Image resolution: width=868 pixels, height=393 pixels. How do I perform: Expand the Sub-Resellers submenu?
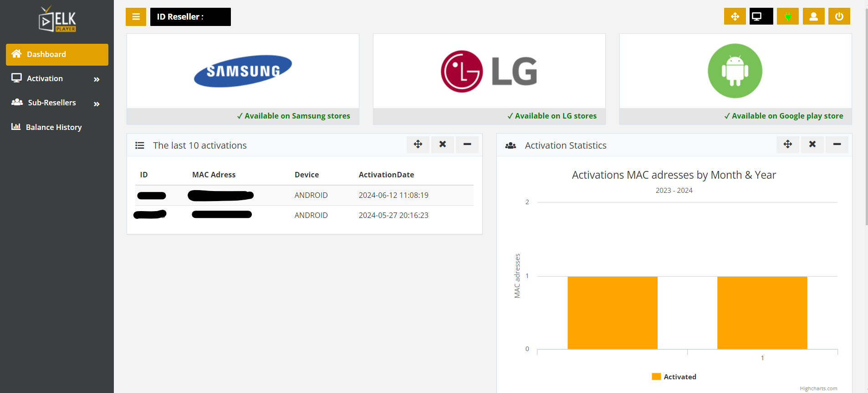coord(57,103)
